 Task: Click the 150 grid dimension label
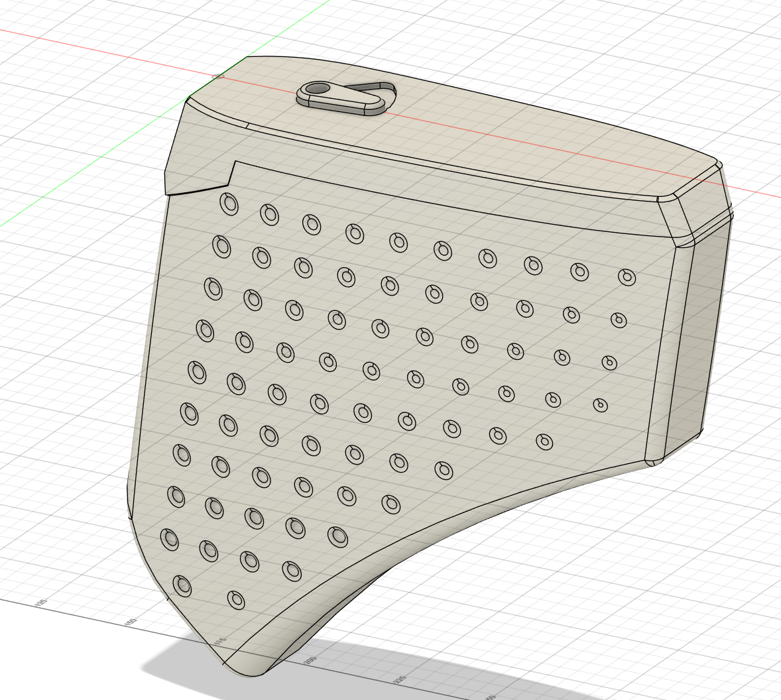click(131, 622)
